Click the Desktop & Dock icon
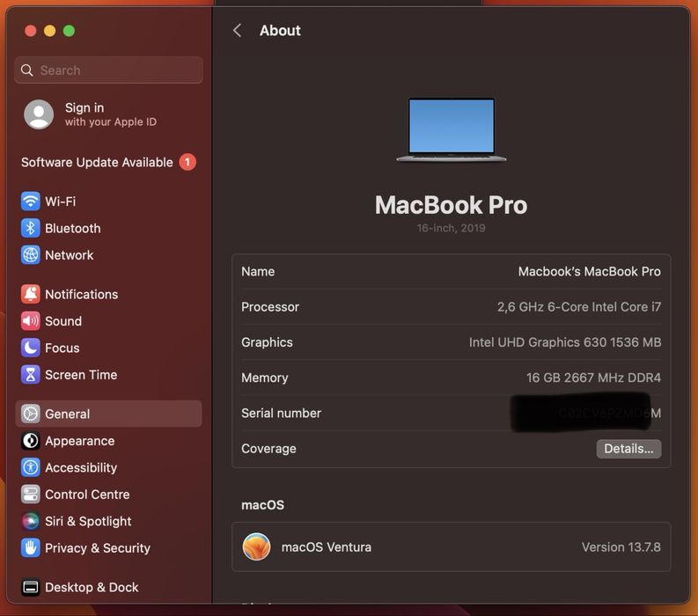This screenshot has height=616, width=698. (30, 587)
